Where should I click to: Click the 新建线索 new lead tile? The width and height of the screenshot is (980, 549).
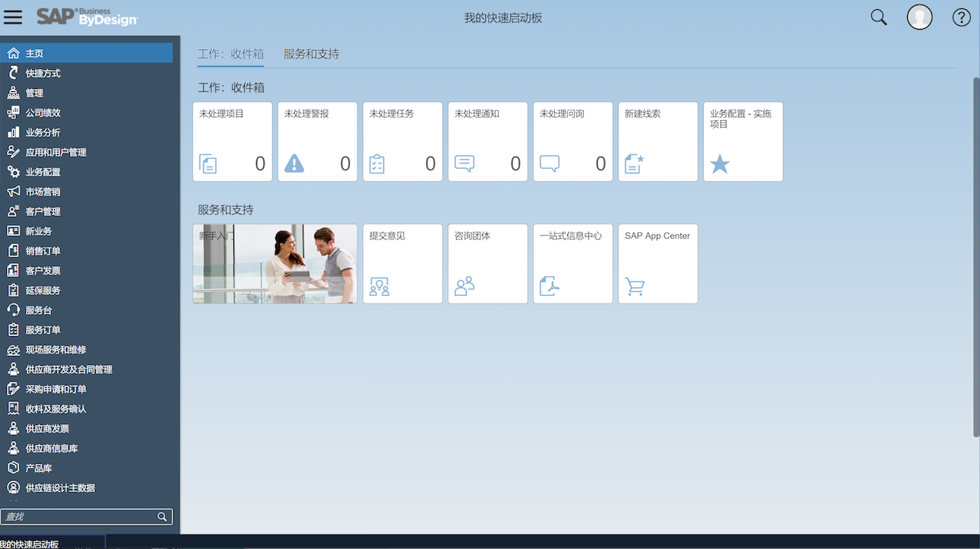coord(658,141)
